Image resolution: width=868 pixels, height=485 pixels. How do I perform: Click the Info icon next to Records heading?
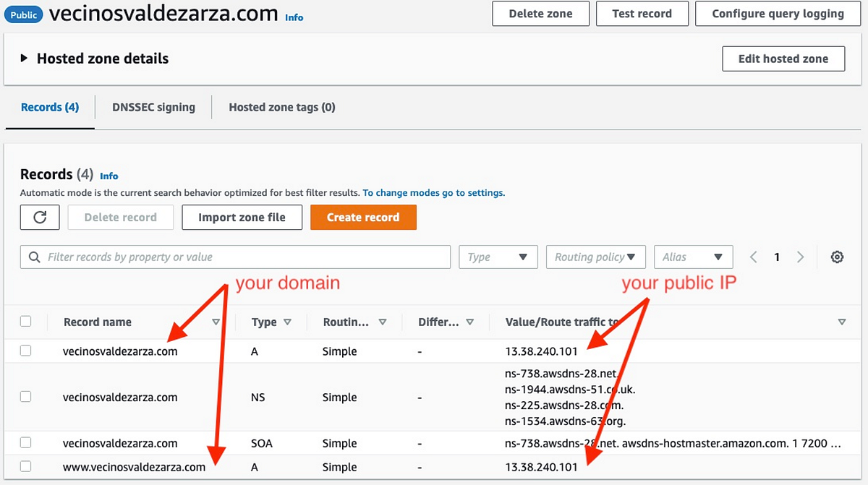109,176
